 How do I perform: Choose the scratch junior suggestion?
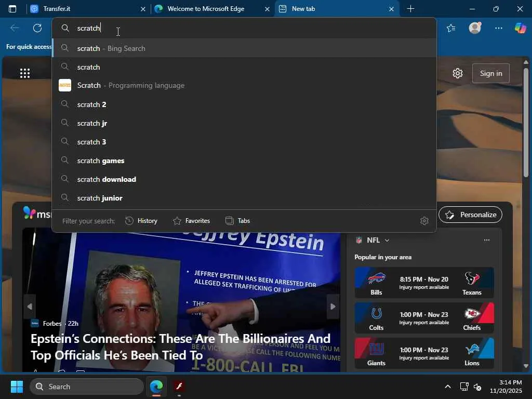click(x=244, y=198)
